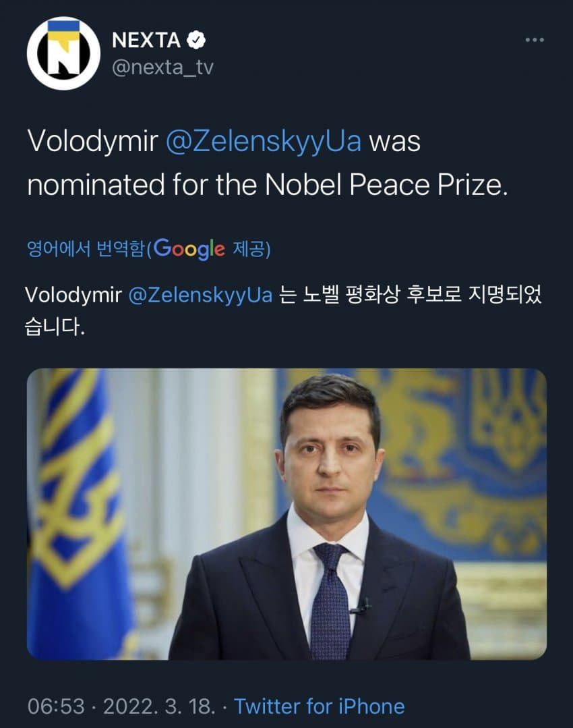Viewport: 573px width, 728px height.
Task: Open the NEXTA profile avatar
Action: (63, 54)
